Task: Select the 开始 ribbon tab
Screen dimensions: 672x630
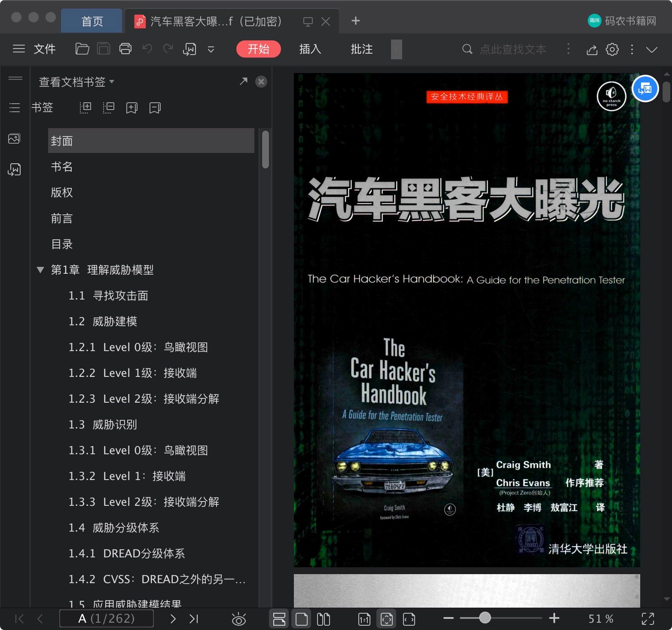Action: [258, 49]
